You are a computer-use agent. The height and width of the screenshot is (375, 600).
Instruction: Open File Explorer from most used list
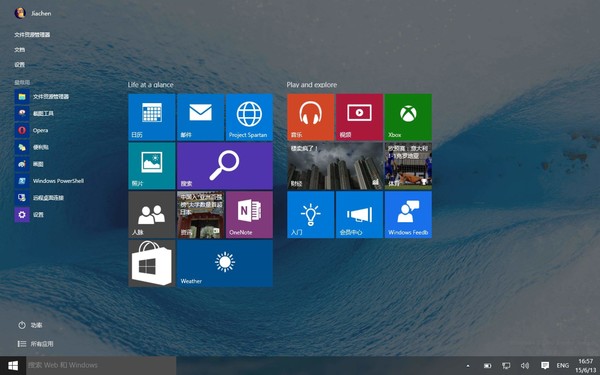pyautogui.click(x=42, y=96)
